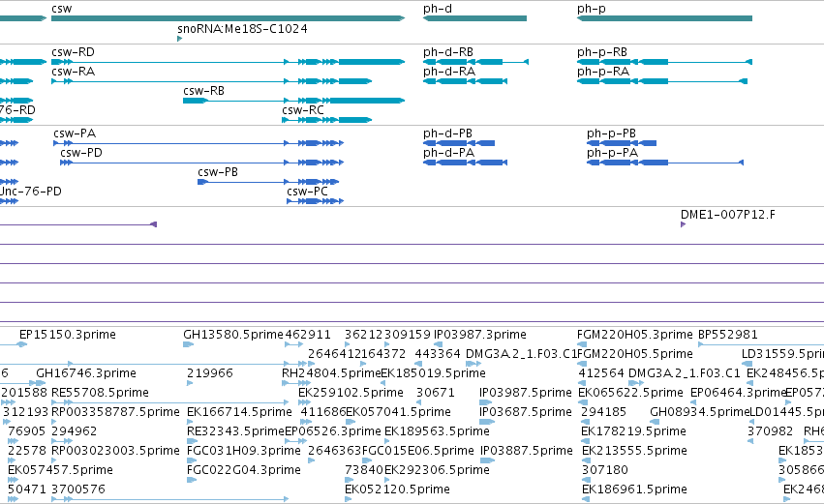Select EST RE32343.5prime
Viewport: 824px width, 504px height.
235,431
